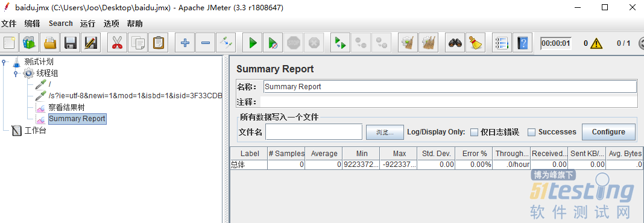This screenshot has height=223, width=644.
Task: Click the 总体 row label cell
Action: coord(249,165)
